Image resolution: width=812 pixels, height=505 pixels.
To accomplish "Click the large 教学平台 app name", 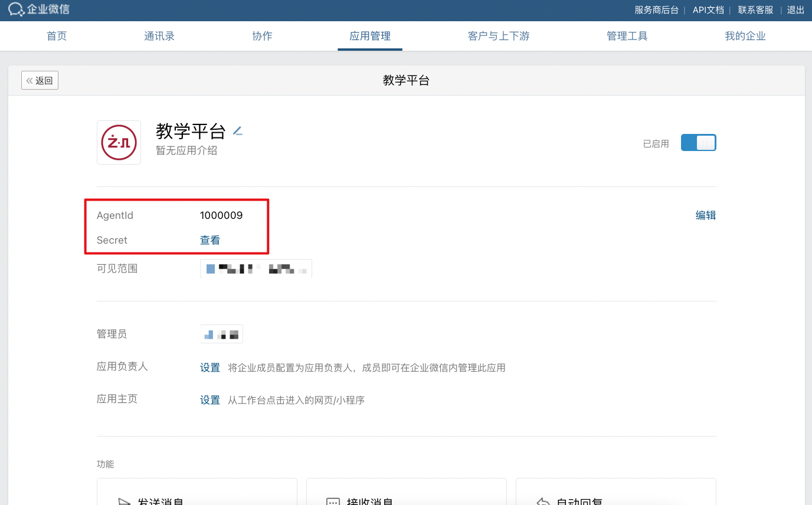I will [x=191, y=131].
